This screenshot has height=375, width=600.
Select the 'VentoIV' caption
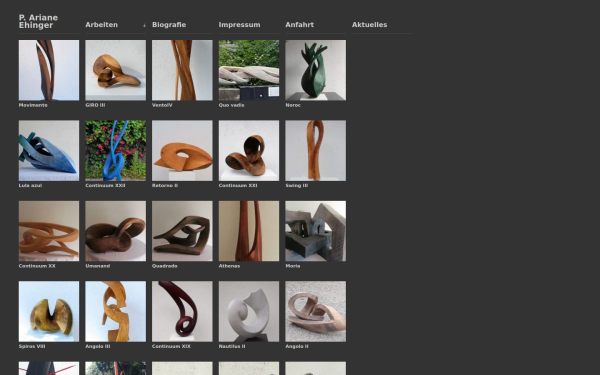click(162, 105)
